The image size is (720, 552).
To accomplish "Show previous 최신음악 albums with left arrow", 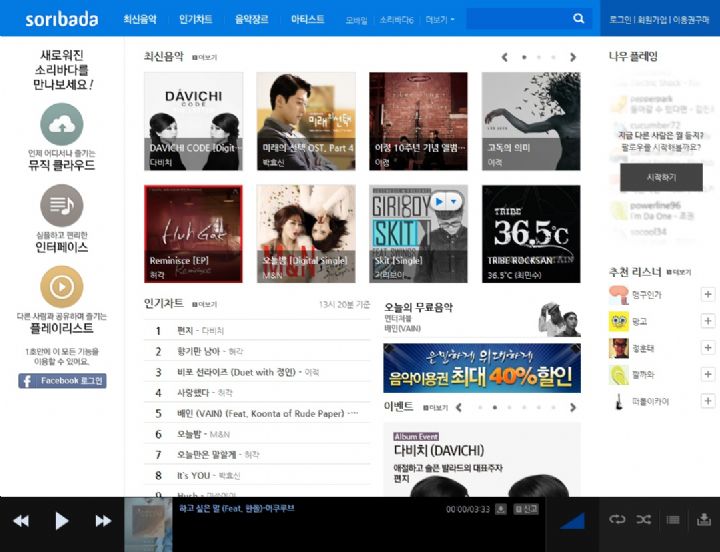I will 505,57.
